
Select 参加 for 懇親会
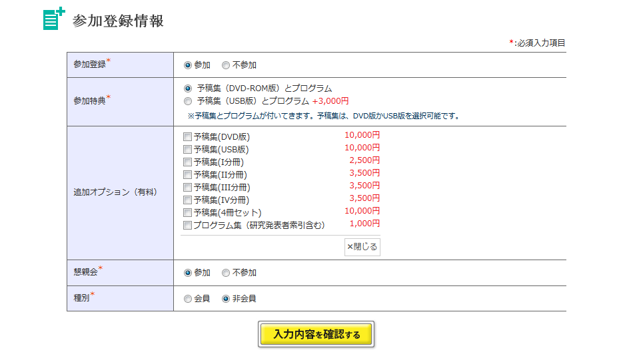[188, 273]
